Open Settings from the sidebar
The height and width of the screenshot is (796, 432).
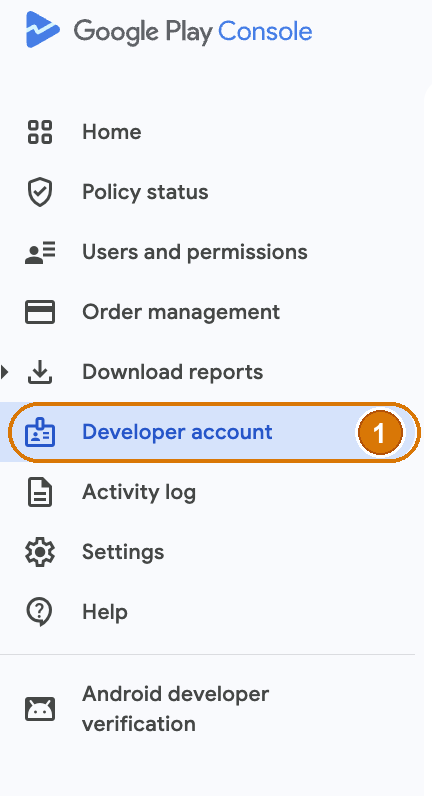coord(123,552)
